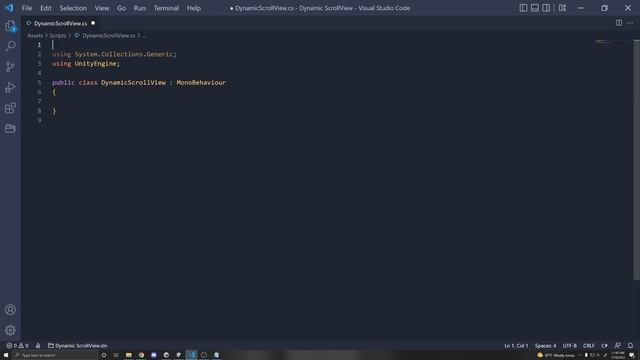This screenshot has width=640, height=360.
Task: Open the Unity editor taskbar icon
Action: click(x=179, y=355)
